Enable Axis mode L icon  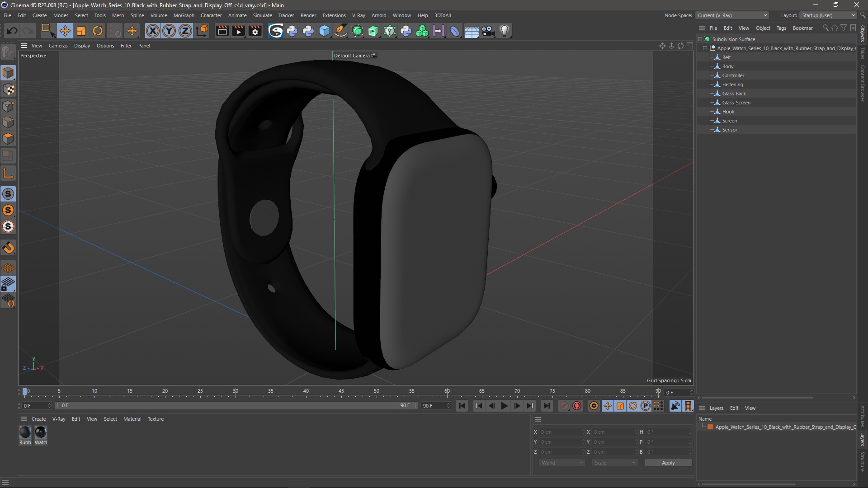pos(8,174)
